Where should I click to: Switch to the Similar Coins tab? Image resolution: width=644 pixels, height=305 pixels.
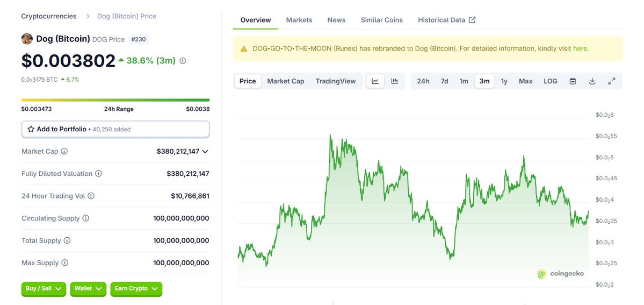[x=381, y=20]
